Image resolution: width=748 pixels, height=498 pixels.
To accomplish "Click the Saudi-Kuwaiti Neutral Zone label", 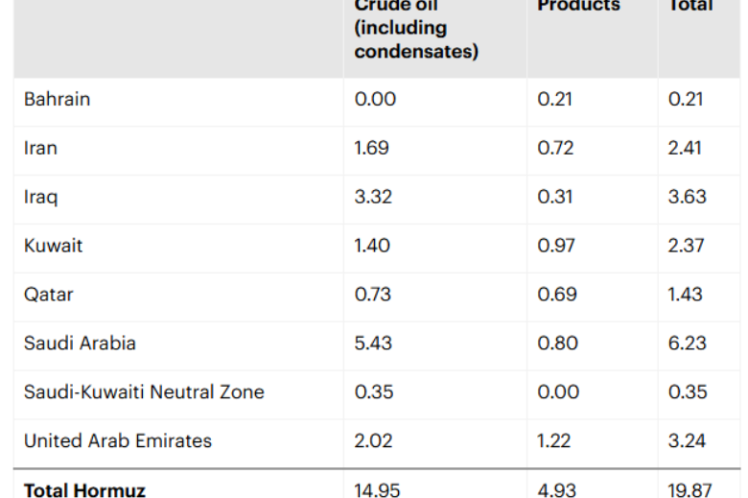I will 144,392.
